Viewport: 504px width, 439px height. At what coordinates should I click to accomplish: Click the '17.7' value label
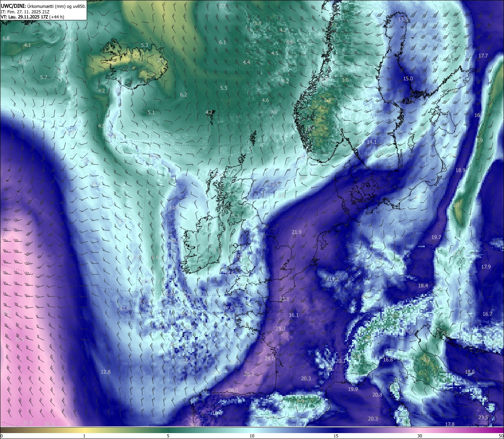[483, 56]
